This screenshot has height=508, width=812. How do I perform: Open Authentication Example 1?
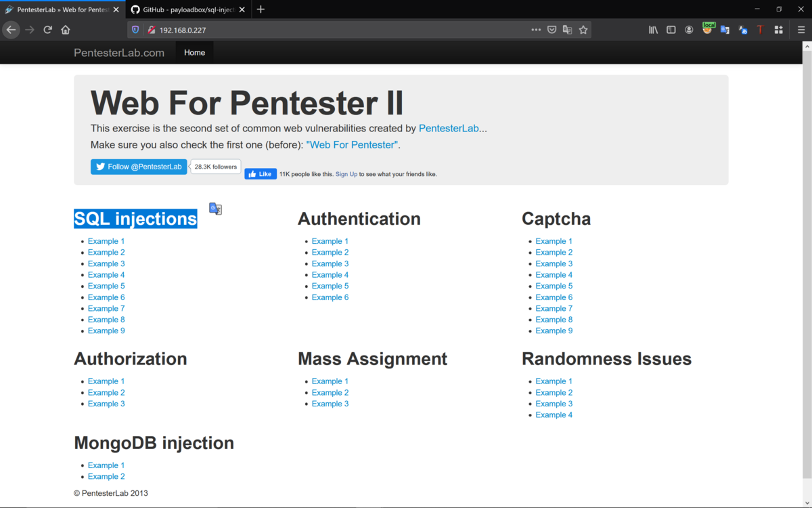point(330,241)
